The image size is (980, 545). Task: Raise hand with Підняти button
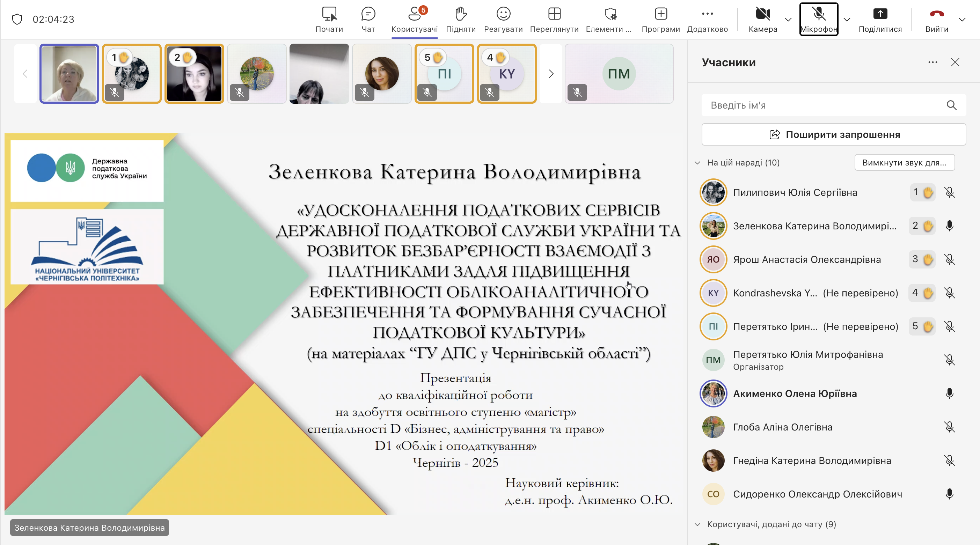[x=461, y=19]
